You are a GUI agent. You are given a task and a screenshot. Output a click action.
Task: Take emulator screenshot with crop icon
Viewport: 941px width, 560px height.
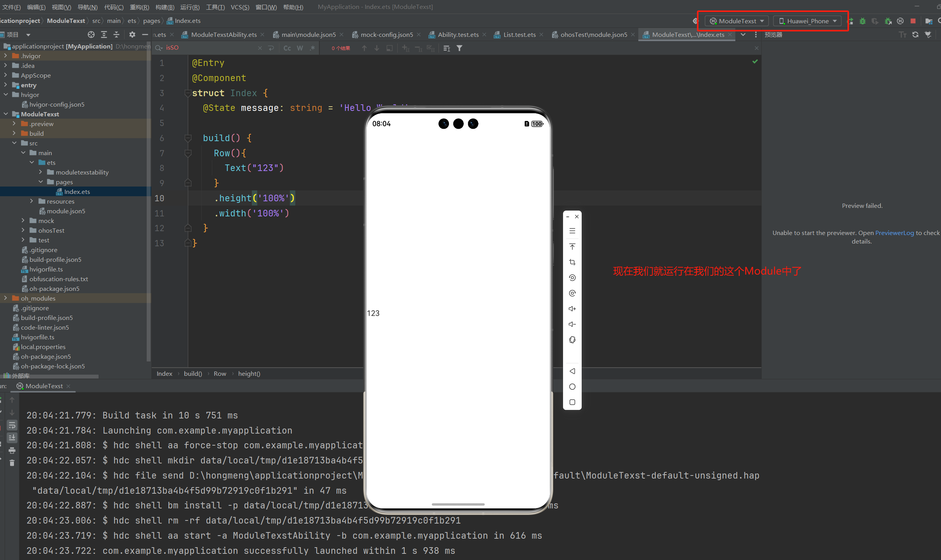click(x=572, y=262)
